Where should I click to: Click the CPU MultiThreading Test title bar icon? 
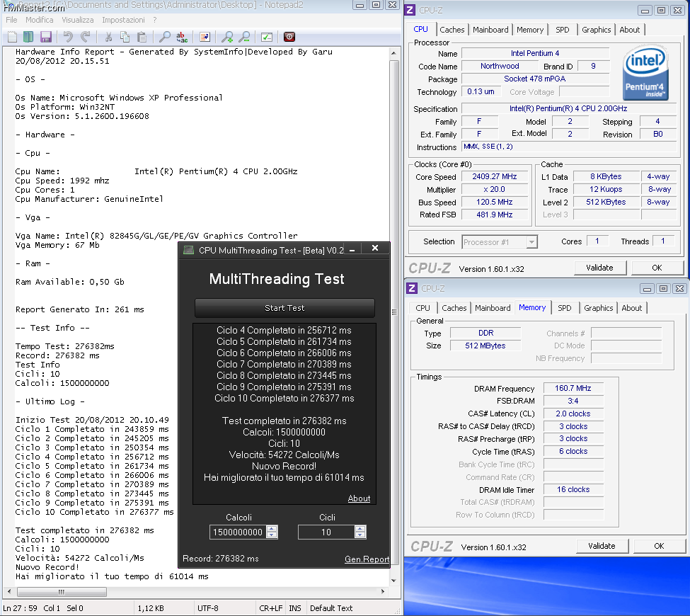pyautogui.click(x=188, y=250)
